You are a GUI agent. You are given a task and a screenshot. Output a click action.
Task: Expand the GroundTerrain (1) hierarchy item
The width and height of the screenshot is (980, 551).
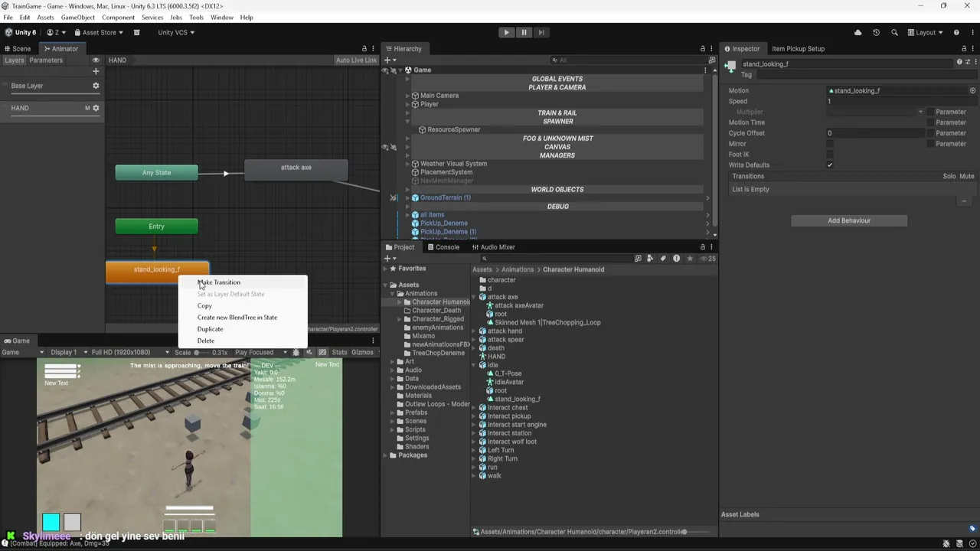coord(407,197)
